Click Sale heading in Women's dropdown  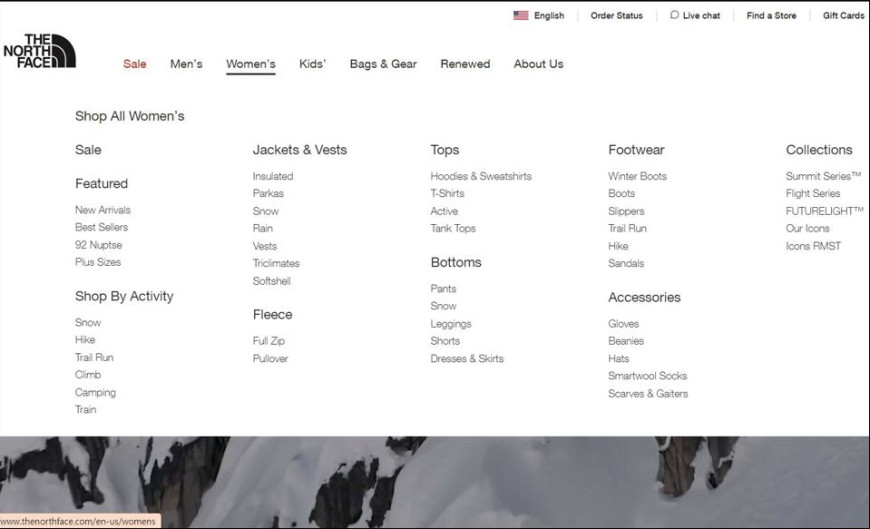[88, 150]
